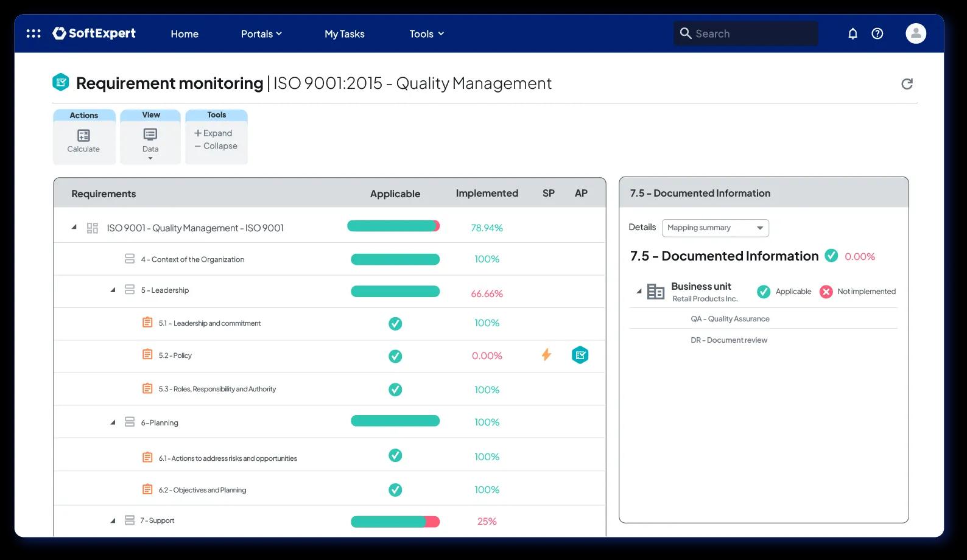Toggle applicable check for 5.1 Leadership and commitment
967x560 pixels.
click(395, 323)
